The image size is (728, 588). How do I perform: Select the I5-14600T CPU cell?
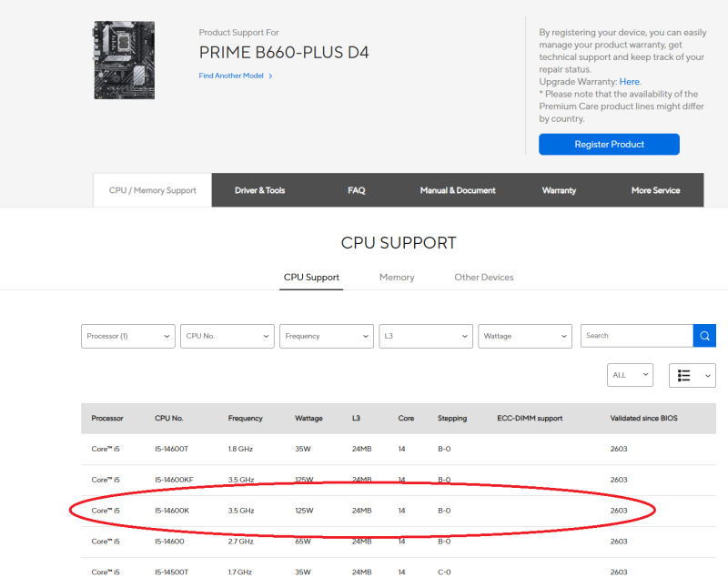click(171, 449)
